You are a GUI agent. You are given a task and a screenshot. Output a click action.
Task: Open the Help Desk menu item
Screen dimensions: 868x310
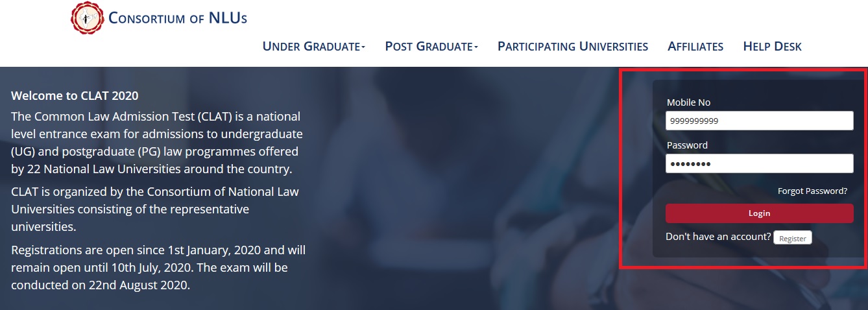coord(772,46)
